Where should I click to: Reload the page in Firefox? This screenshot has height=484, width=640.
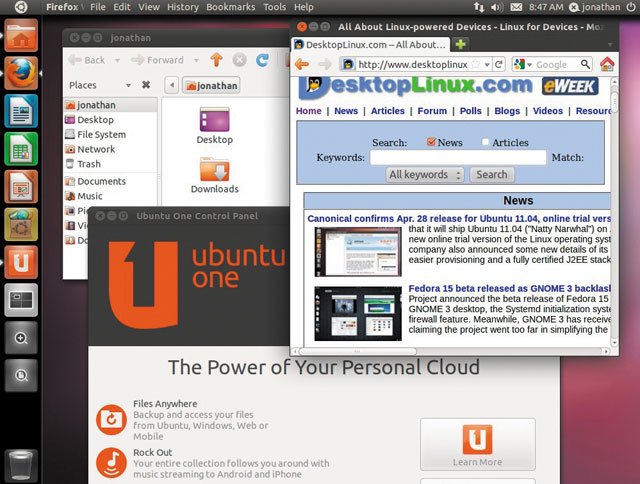(x=499, y=64)
